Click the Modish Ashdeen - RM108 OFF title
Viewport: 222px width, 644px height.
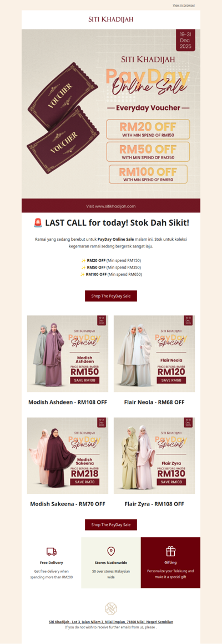[68, 402]
